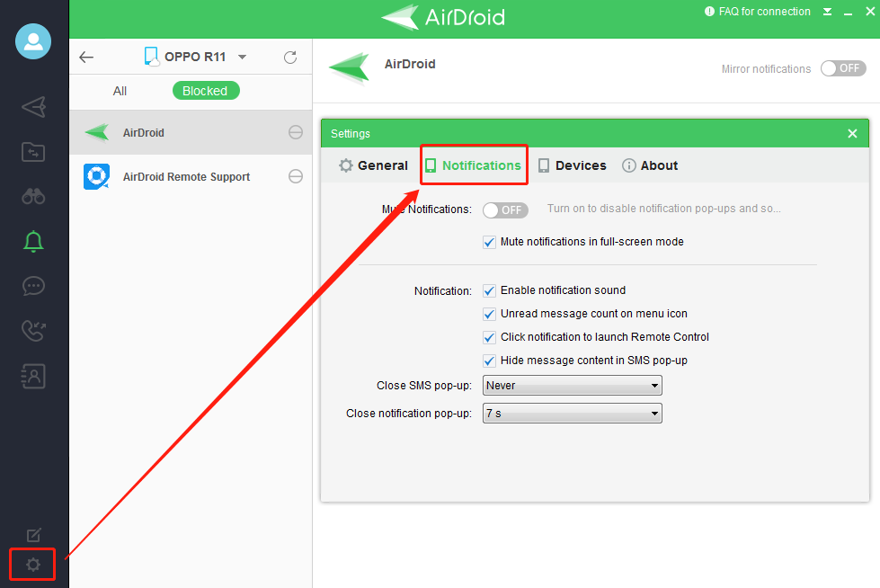Toggle the Mirror notifications switch
The height and width of the screenshot is (588, 880).
pos(843,68)
